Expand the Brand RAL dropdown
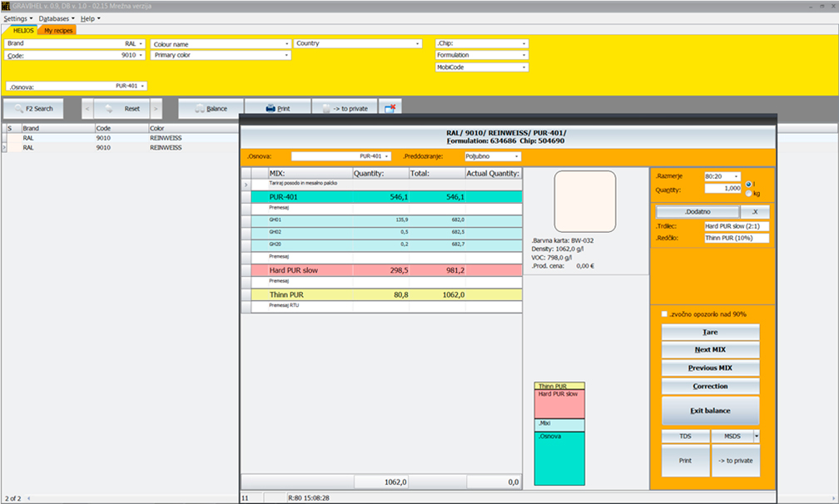Image resolution: width=839 pixels, height=504 pixels. [141, 44]
